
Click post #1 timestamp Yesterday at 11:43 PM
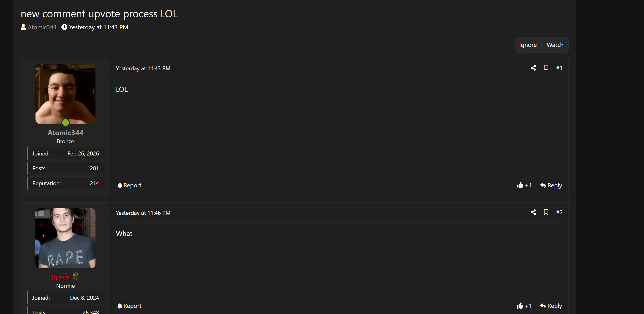coord(143,68)
